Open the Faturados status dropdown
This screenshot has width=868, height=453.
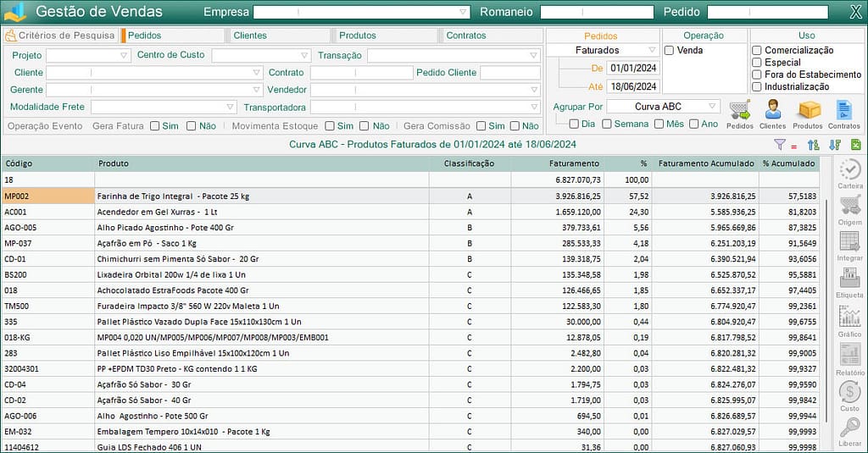coord(652,50)
